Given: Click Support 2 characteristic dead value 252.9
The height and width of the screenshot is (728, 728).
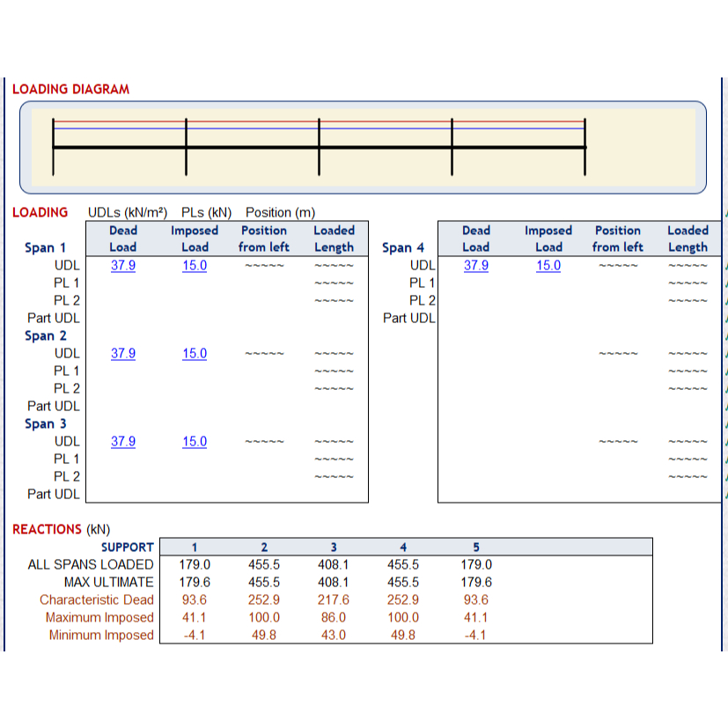Looking at the screenshot, I should pyautogui.click(x=264, y=599).
